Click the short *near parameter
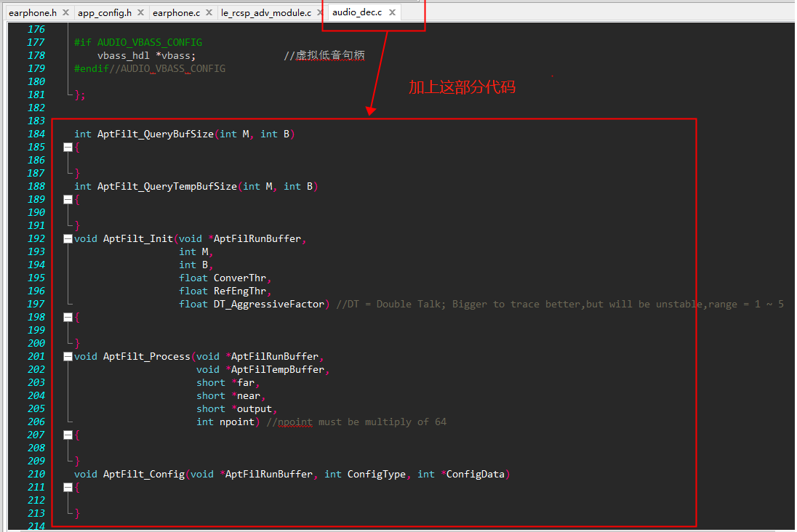 (x=229, y=396)
